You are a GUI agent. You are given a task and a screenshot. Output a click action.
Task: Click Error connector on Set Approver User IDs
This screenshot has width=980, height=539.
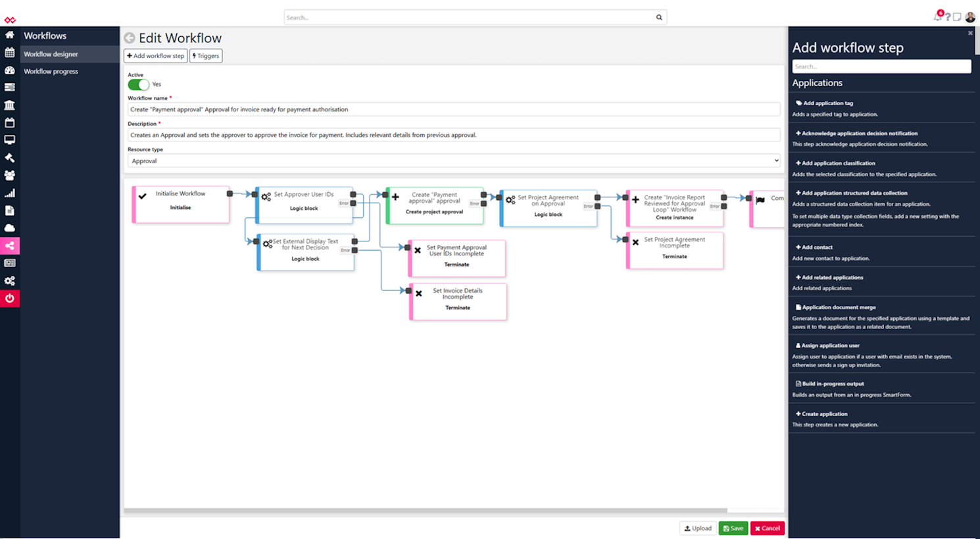[353, 203]
